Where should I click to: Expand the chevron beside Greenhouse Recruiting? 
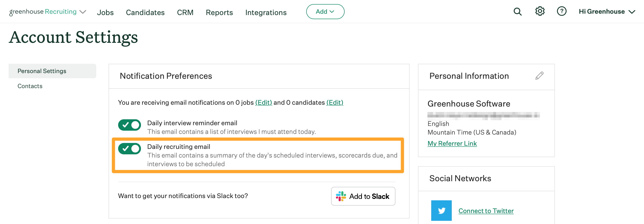tap(83, 12)
